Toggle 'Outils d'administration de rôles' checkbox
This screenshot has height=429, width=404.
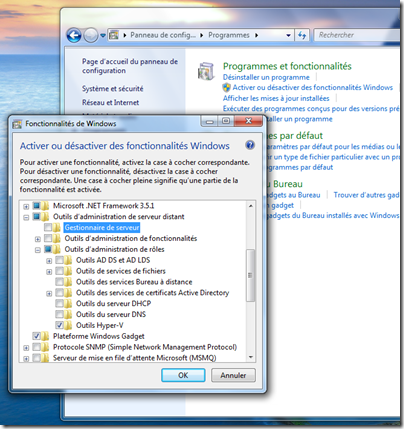(x=48, y=249)
